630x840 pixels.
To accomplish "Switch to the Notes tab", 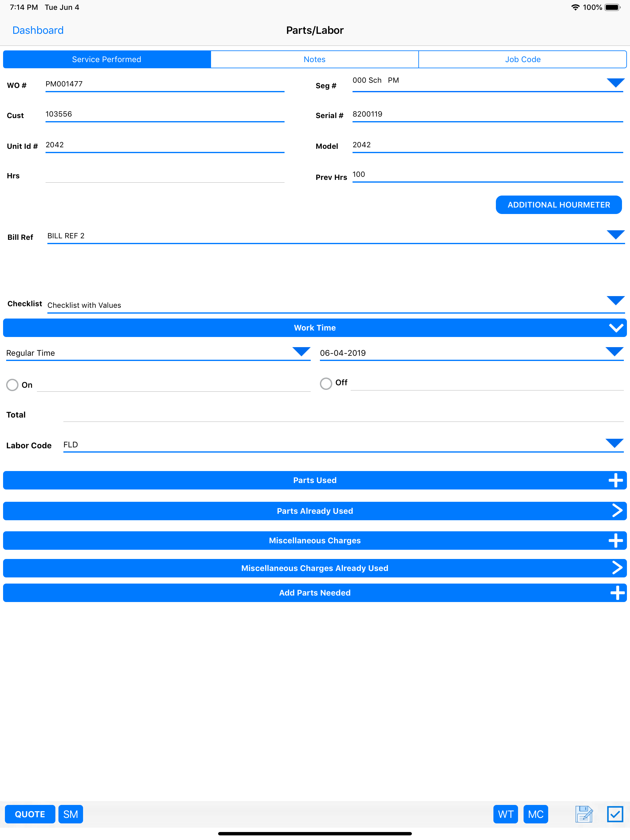I will coord(315,59).
